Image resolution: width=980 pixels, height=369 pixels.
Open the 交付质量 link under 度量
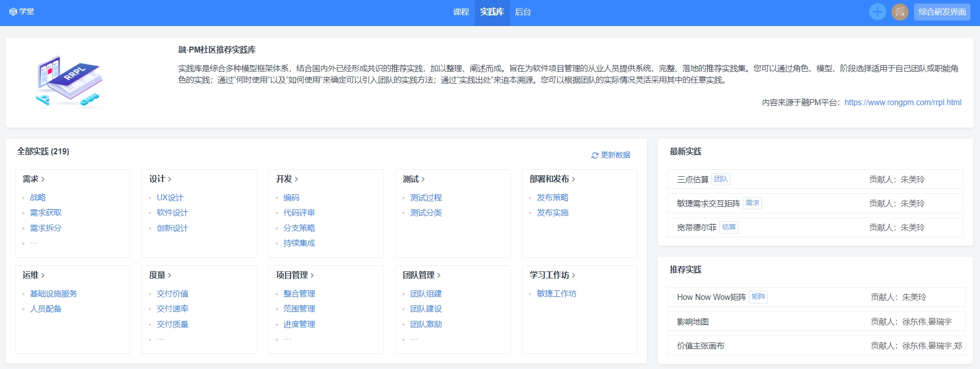(x=173, y=324)
